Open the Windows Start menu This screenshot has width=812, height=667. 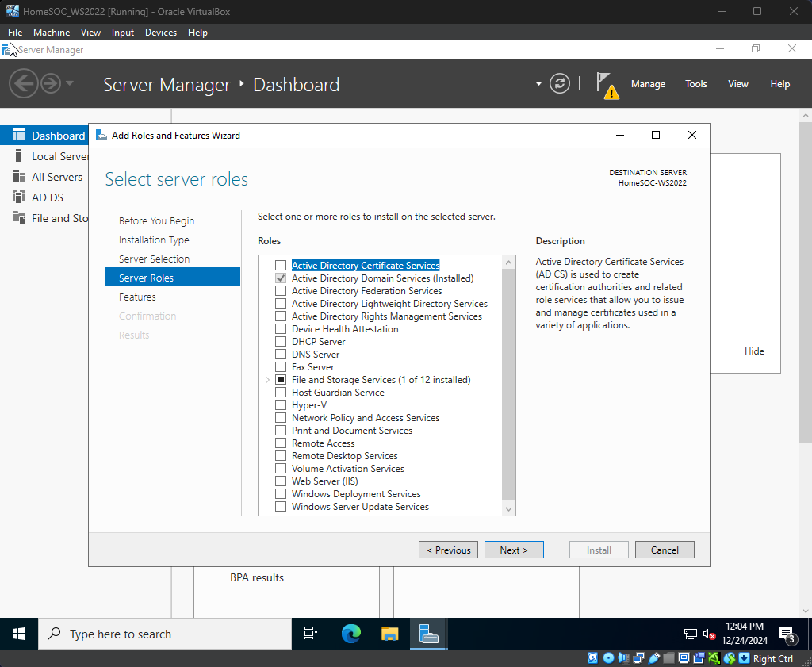tap(19, 634)
